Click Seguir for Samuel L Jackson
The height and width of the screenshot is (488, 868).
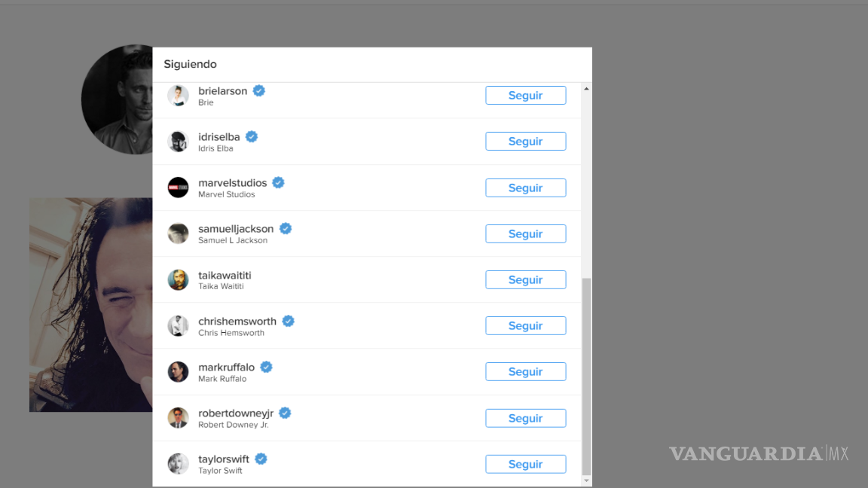(525, 233)
